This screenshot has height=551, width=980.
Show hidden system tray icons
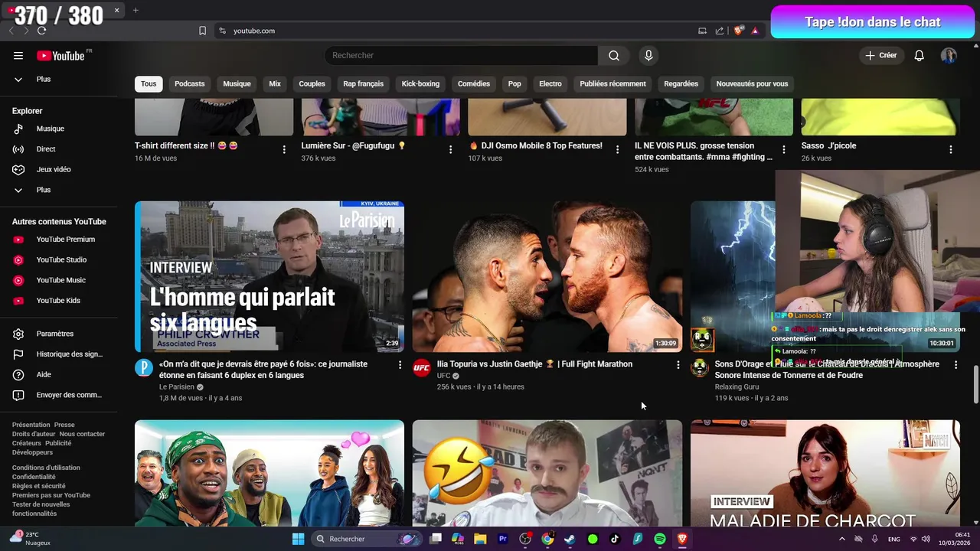842,539
